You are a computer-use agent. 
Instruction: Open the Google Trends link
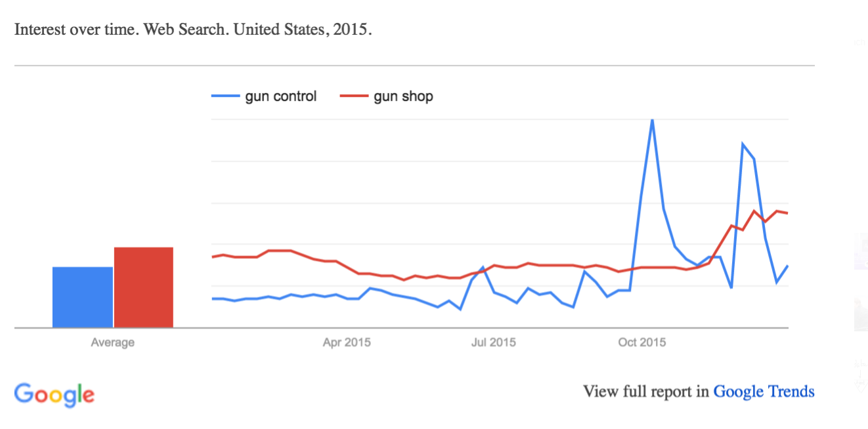[x=764, y=392]
